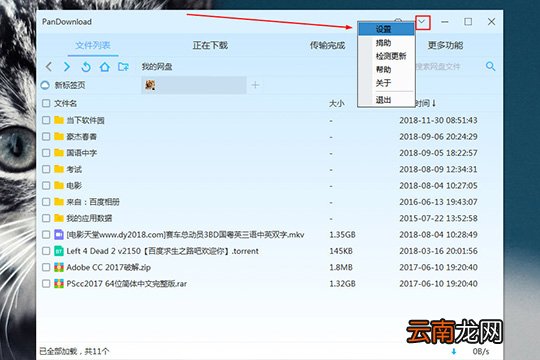Click the 2015-07-22 13:52:58 timestamp
The height and width of the screenshot is (360, 540).
(x=438, y=218)
